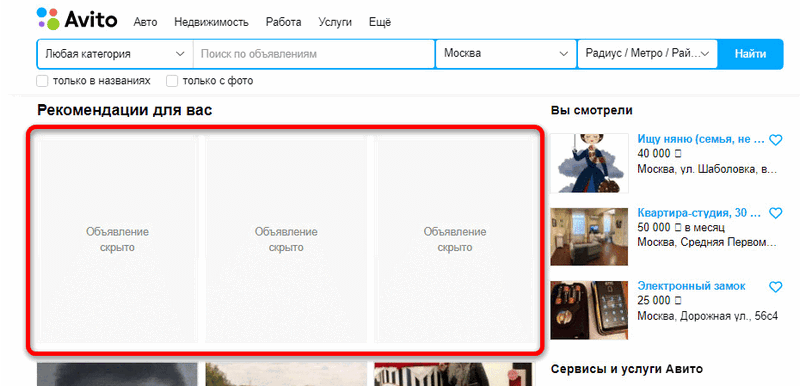The width and height of the screenshot is (800, 386).
Task: Click the '40 000' price text
Action: (659, 154)
